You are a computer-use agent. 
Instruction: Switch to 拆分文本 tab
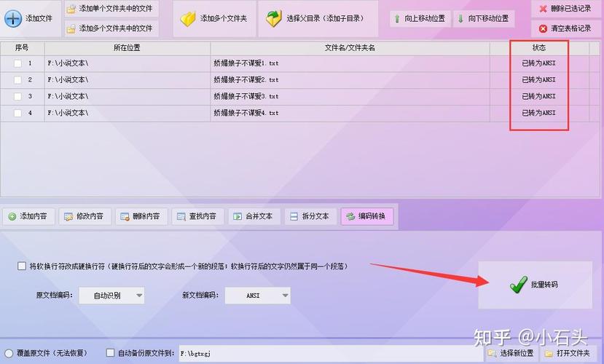coord(310,217)
